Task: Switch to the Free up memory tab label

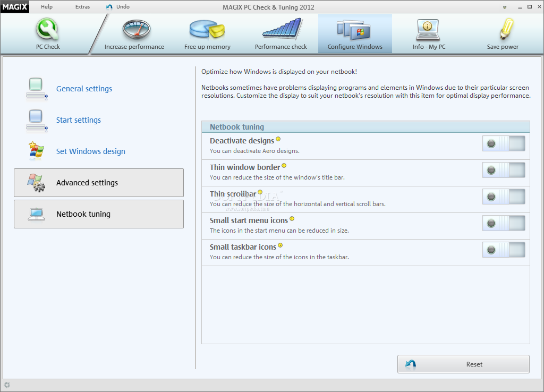Action: pyautogui.click(x=208, y=47)
